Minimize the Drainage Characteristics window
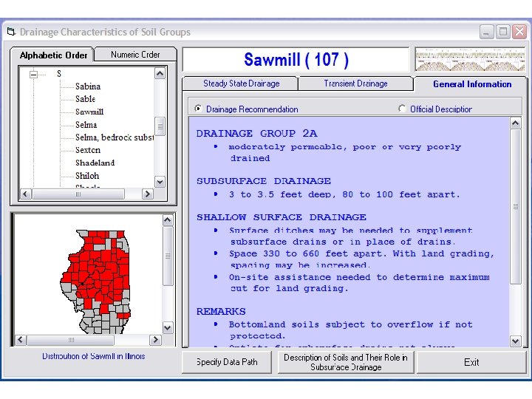This screenshot has width=532, height=399. coord(486,32)
